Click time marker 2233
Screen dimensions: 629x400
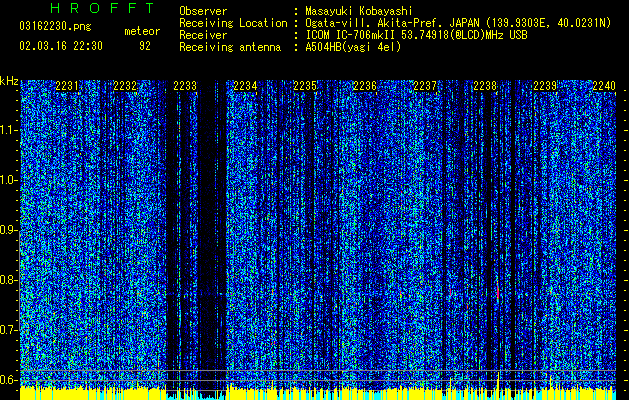(185, 86)
